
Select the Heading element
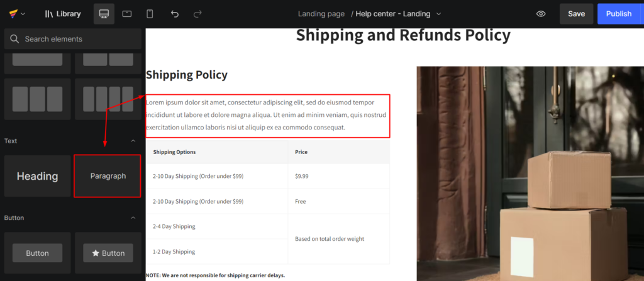37,176
